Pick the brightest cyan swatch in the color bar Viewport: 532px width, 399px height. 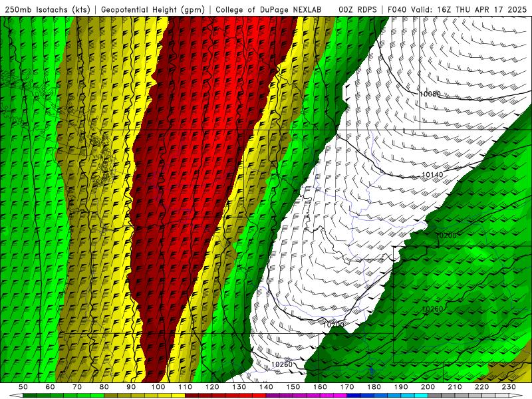tap(421, 395)
